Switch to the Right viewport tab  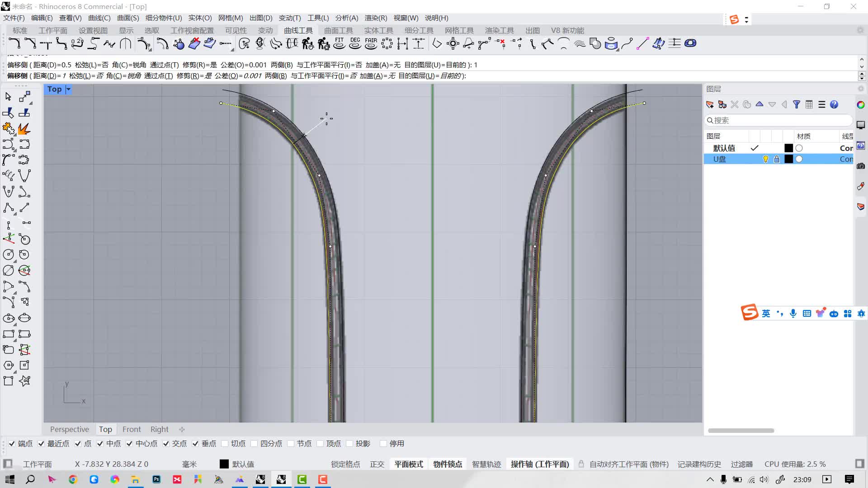click(x=159, y=429)
